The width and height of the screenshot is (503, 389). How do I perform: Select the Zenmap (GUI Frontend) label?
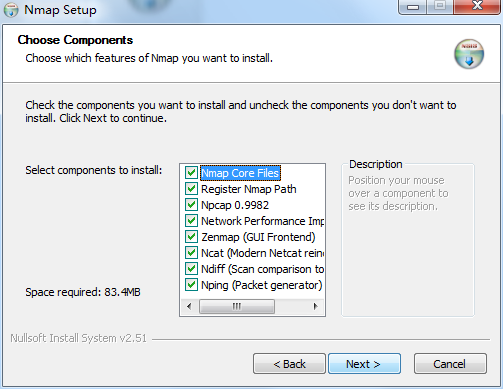pos(258,237)
